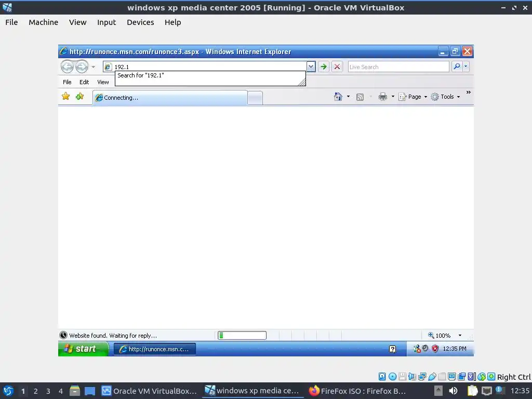Click VirtualBox USB status icon
The height and width of the screenshot is (399, 532).
432,377
